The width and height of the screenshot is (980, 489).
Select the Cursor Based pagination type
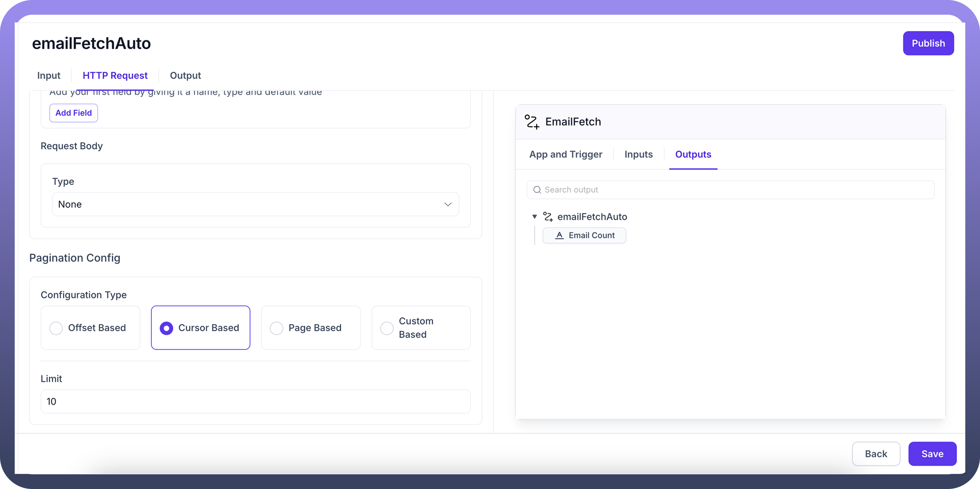pyautogui.click(x=166, y=328)
